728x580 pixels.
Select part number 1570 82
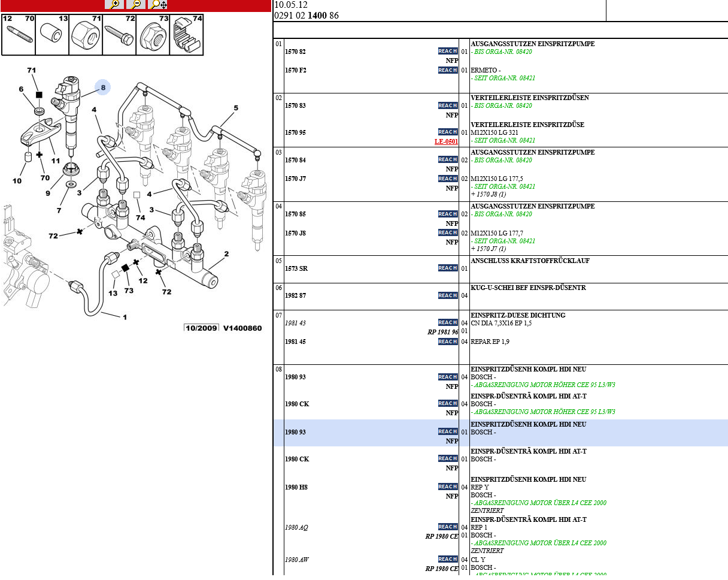(295, 52)
